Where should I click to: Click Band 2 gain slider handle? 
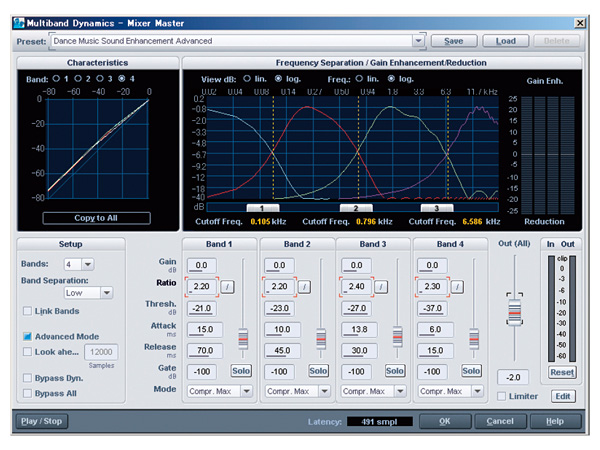pyautogui.click(x=321, y=339)
